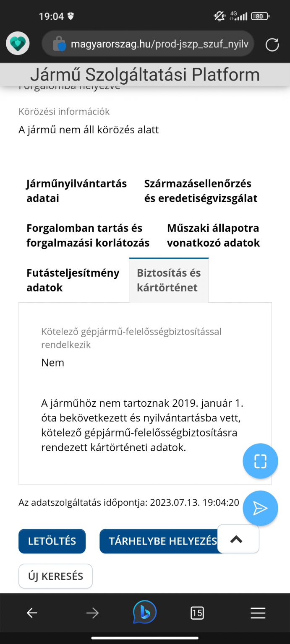This screenshot has width=290, height=644.
Task: Open the browser hamburger menu
Action: point(258,613)
